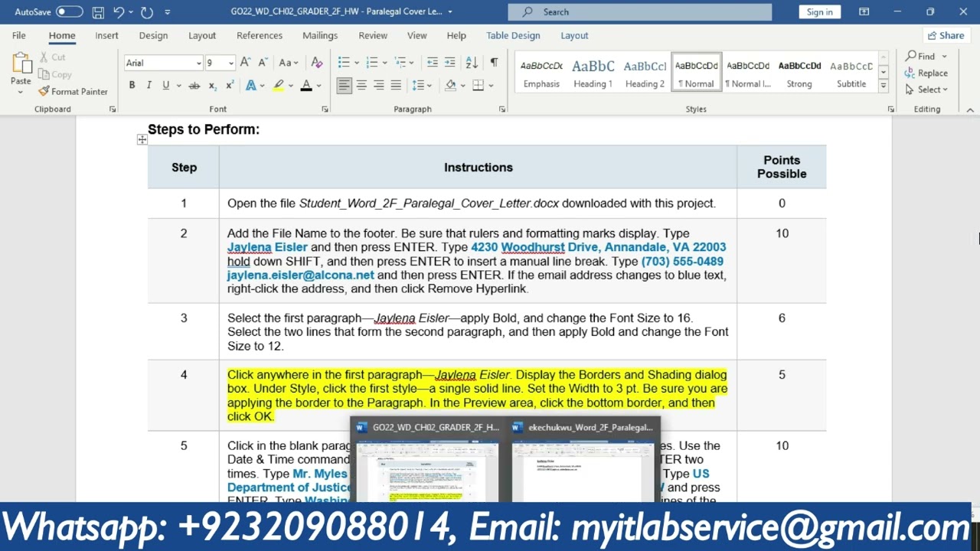The height and width of the screenshot is (551, 980).
Task: Switch to the Mailings tab
Action: 320,35
